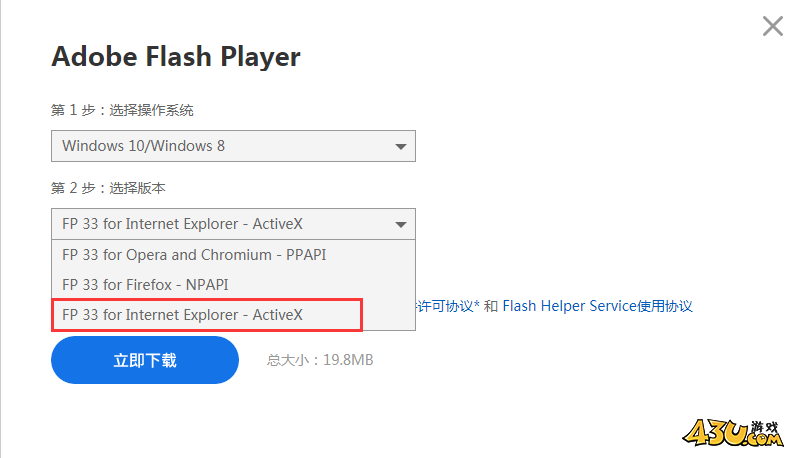This screenshot has width=798, height=458.
Task: Select FP 33 for Opera and Chromium - PPAPI
Action: click(233, 255)
